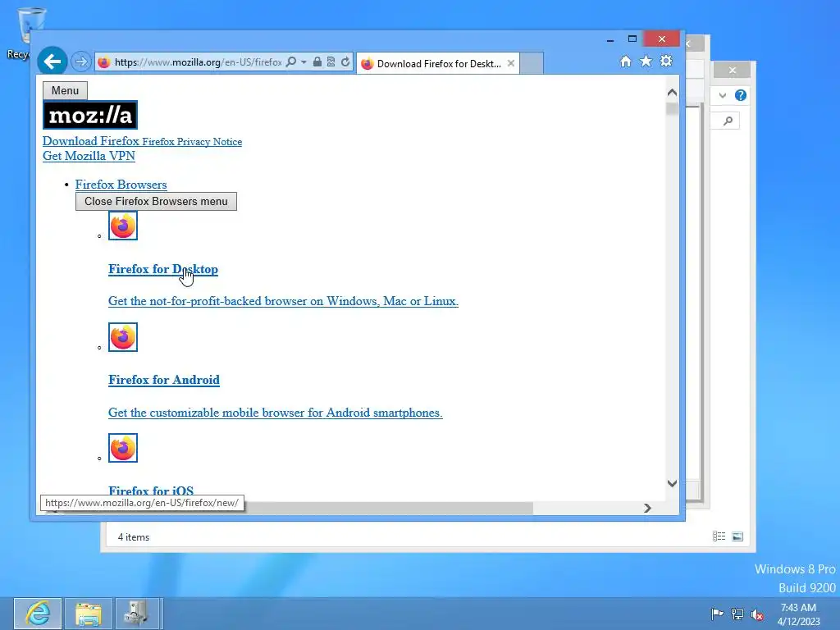840x630 pixels.
Task: Open File Explorer from the taskbar
Action: [89, 614]
